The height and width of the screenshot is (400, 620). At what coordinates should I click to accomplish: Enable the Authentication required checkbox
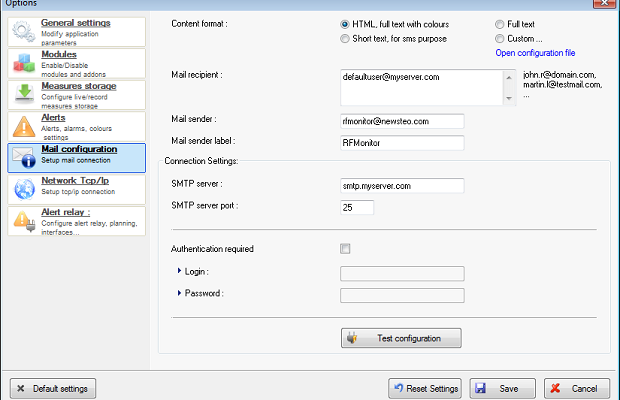click(345, 249)
